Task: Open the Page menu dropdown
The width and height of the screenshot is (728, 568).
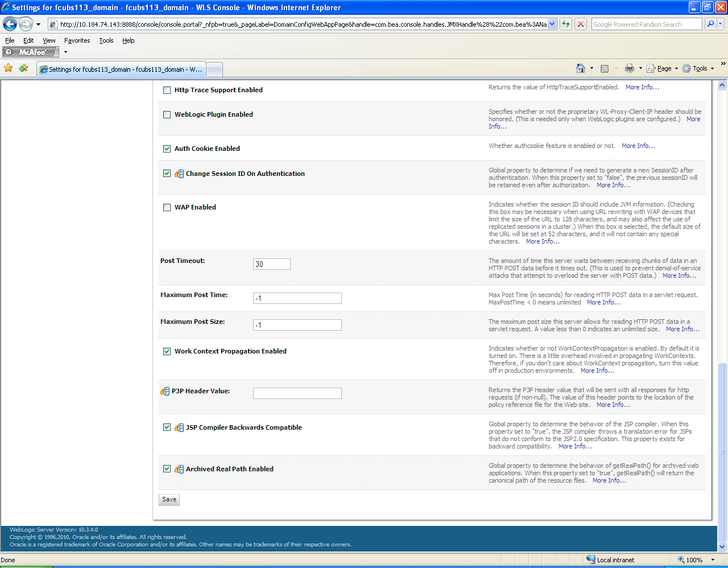Action: (663, 68)
